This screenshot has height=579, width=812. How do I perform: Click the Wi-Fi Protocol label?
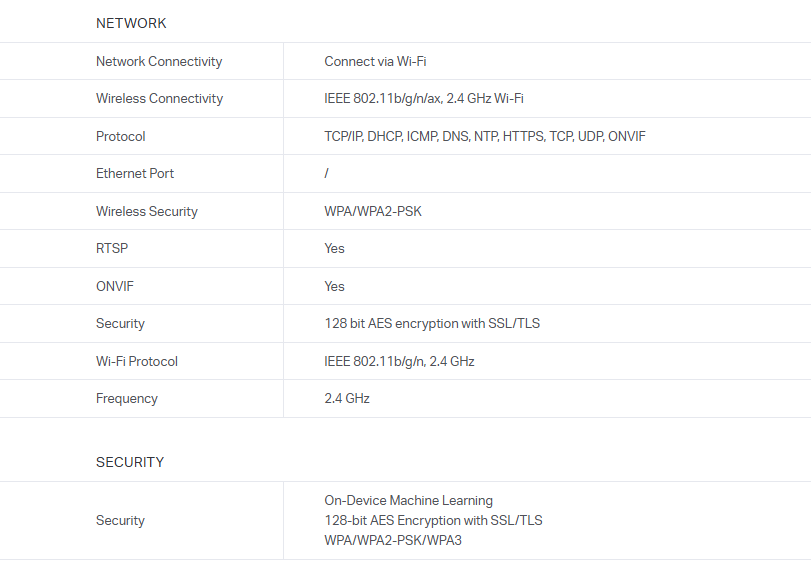[137, 361]
